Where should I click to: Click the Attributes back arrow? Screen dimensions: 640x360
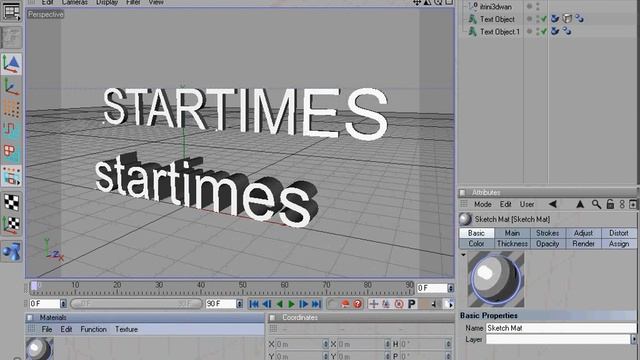(x=553, y=204)
